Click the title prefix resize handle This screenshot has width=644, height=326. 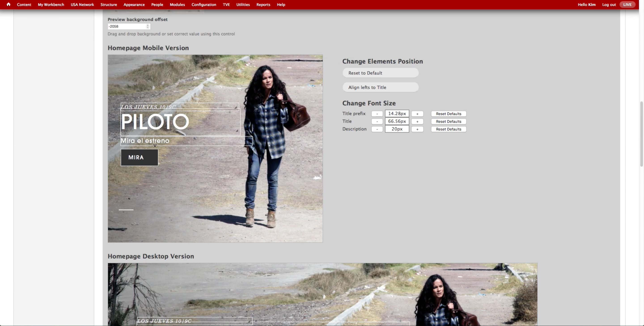[x=235, y=108]
